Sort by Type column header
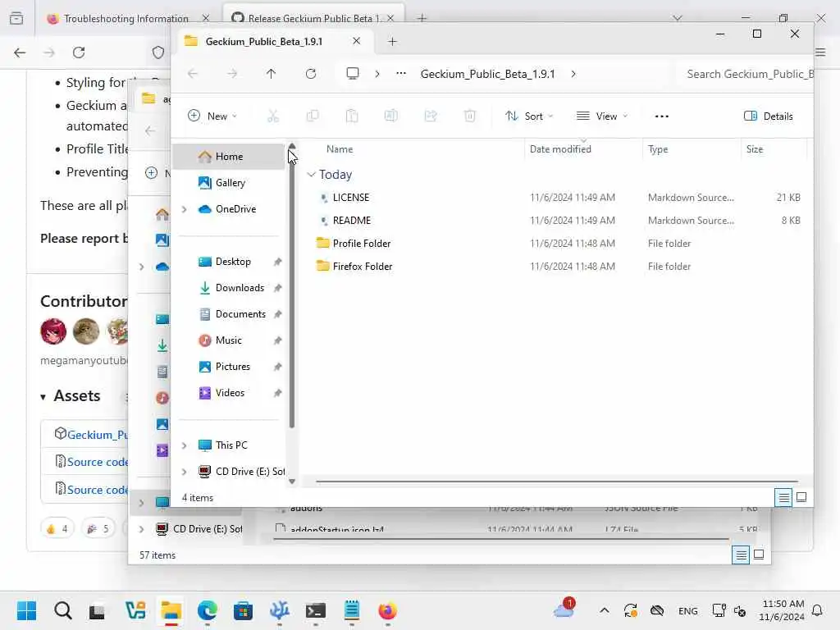The width and height of the screenshot is (840, 630). click(x=658, y=149)
